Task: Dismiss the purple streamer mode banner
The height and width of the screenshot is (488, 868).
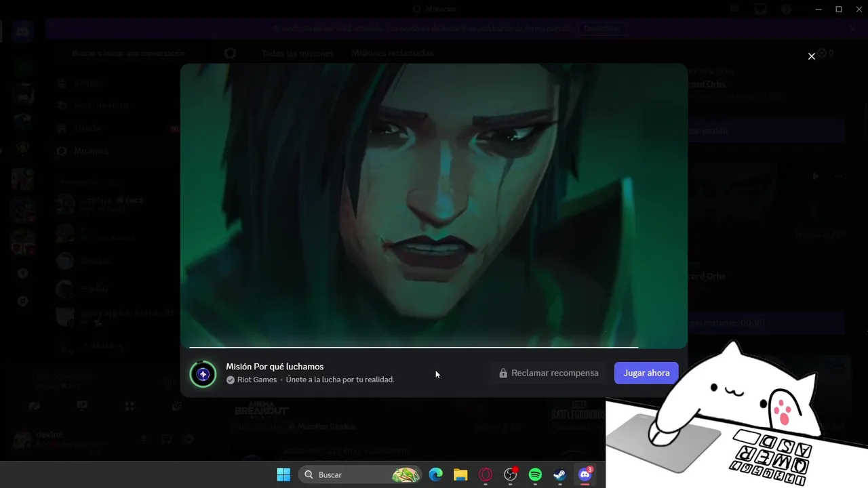Action: click(852, 28)
